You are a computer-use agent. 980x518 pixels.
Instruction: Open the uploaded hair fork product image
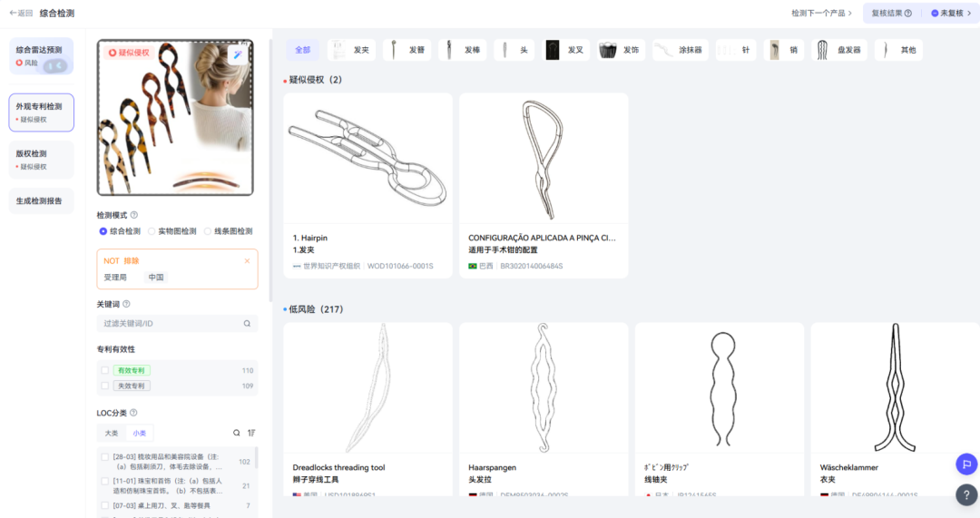click(175, 118)
